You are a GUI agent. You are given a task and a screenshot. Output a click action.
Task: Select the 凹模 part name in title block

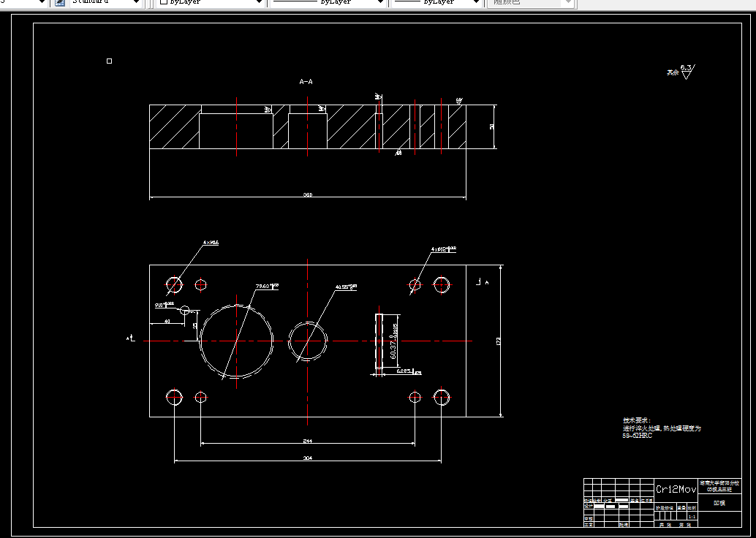pyautogui.click(x=719, y=503)
